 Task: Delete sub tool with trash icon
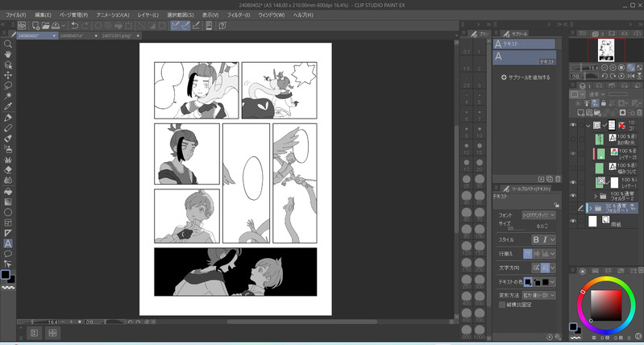(558, 179)
